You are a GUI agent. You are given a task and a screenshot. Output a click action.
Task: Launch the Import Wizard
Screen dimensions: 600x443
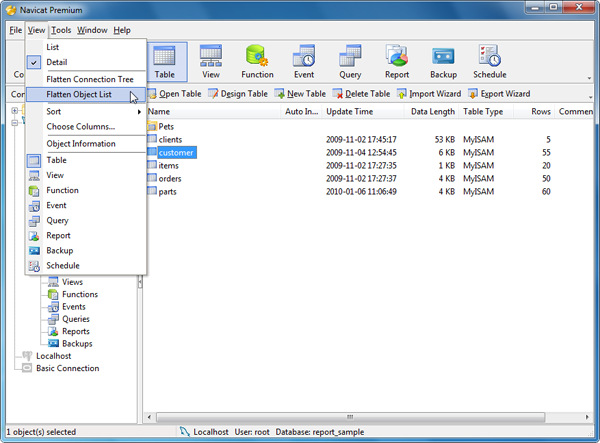tap(429, 94)
